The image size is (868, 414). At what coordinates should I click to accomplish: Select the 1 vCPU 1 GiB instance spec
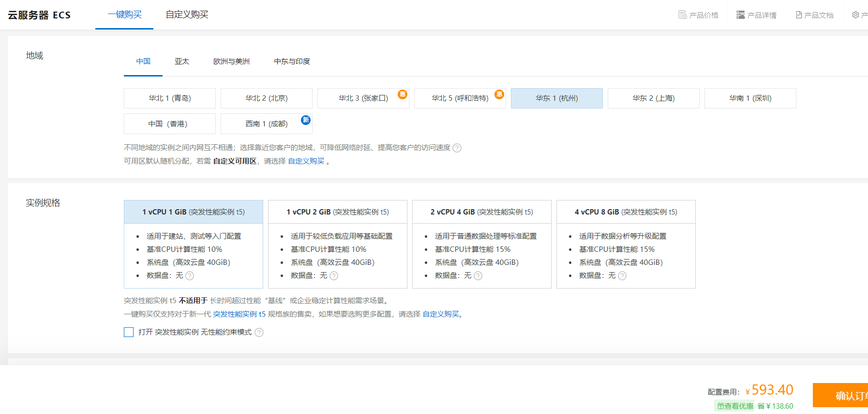click(194, 244)
